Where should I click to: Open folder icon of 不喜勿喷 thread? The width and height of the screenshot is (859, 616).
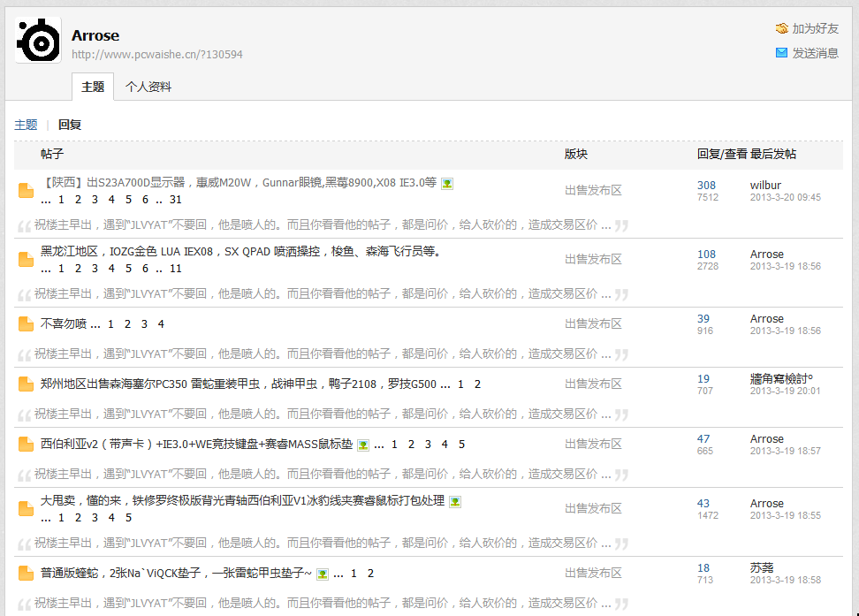[x=26, y=323]
